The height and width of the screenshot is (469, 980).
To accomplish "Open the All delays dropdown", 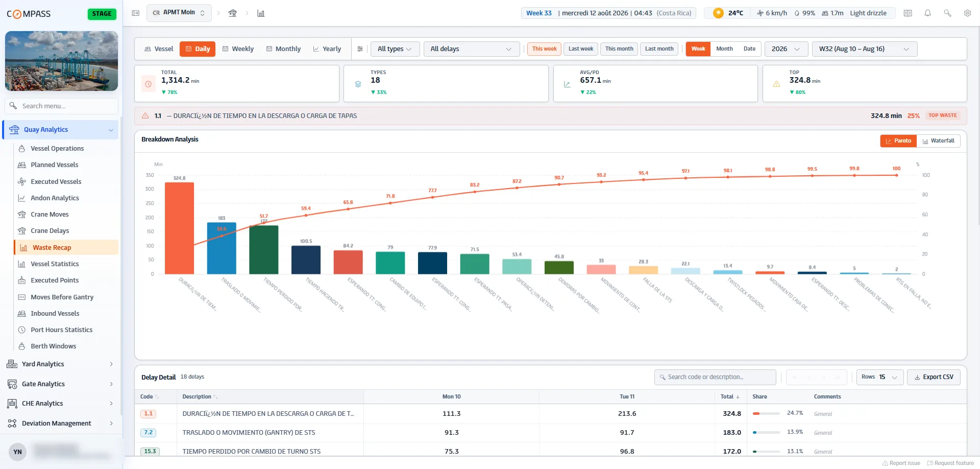I will [472, 49].
